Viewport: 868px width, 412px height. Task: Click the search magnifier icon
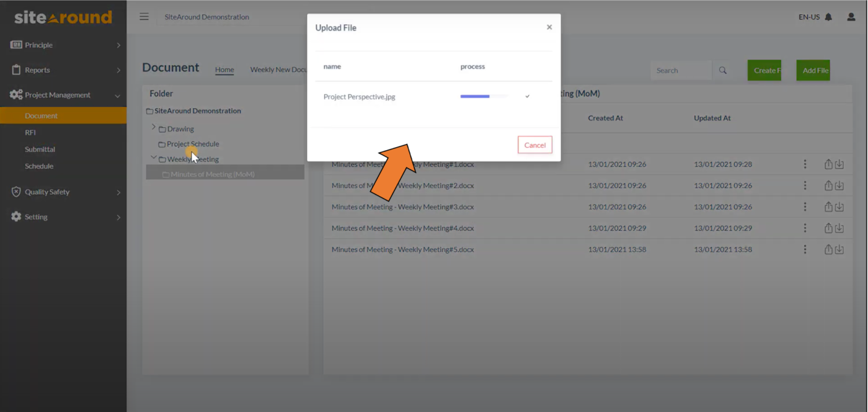pyautogui.click(x=722, y=70)
